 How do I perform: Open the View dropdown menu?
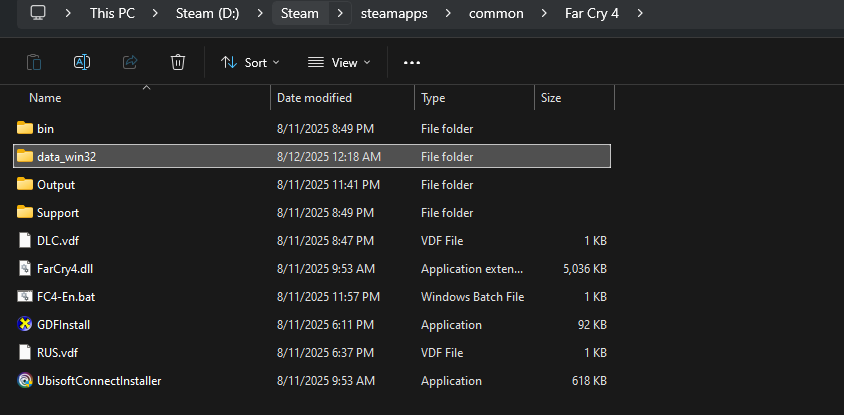point(339,62)
